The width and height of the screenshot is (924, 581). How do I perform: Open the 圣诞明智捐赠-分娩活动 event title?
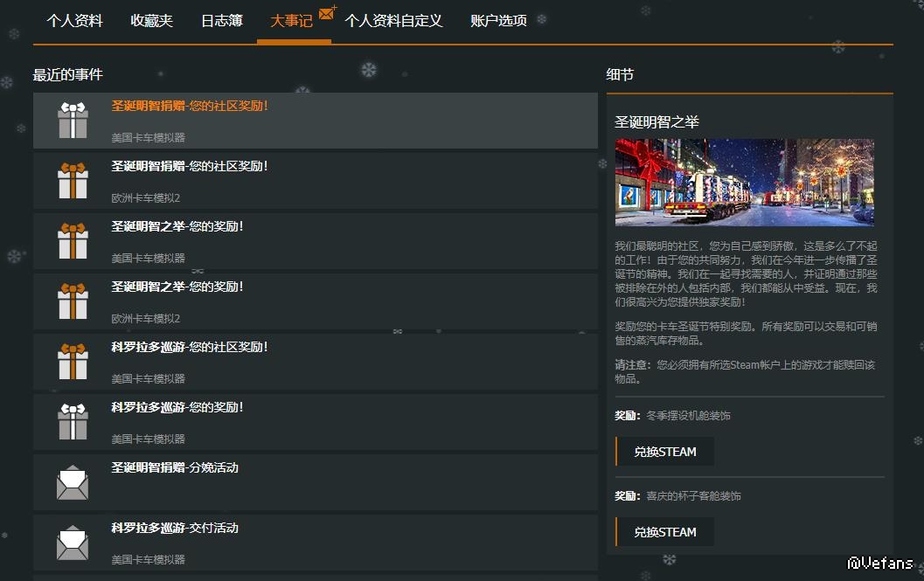tap(175, 467)
